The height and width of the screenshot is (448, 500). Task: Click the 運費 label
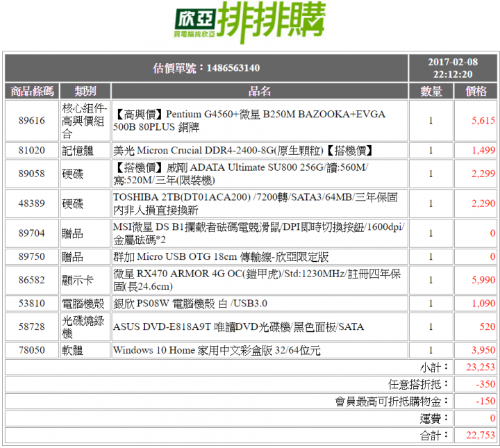(x=434, y=418)
